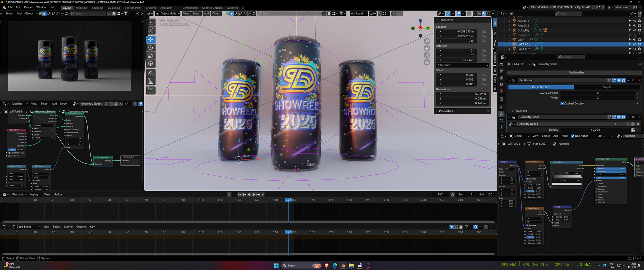Select the Add Cube tool
This screenshot has height=270, width=644.
point(151,90)
